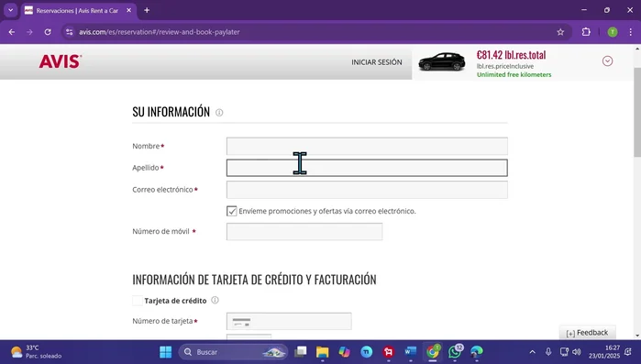Close the Reservaciones Avis tab
The width and height of the screenshot is (641, 364).
click(x=128, y=10)
